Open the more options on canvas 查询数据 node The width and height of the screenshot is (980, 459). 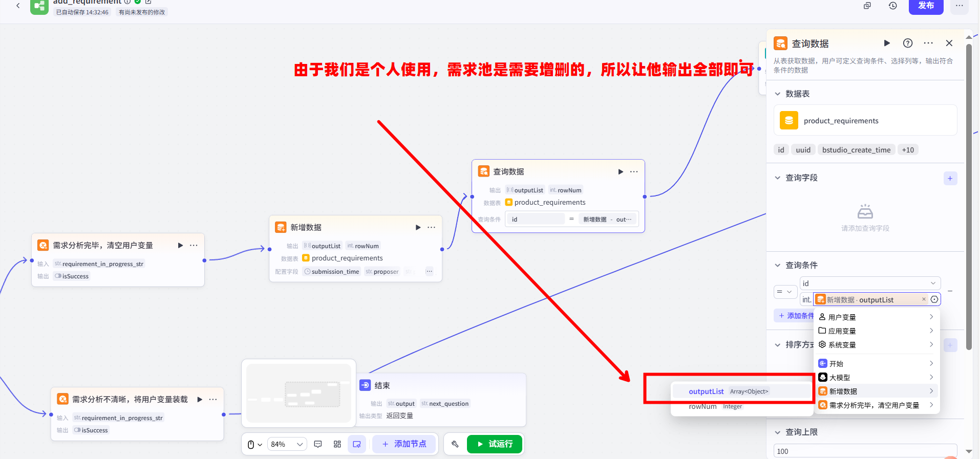634,171
